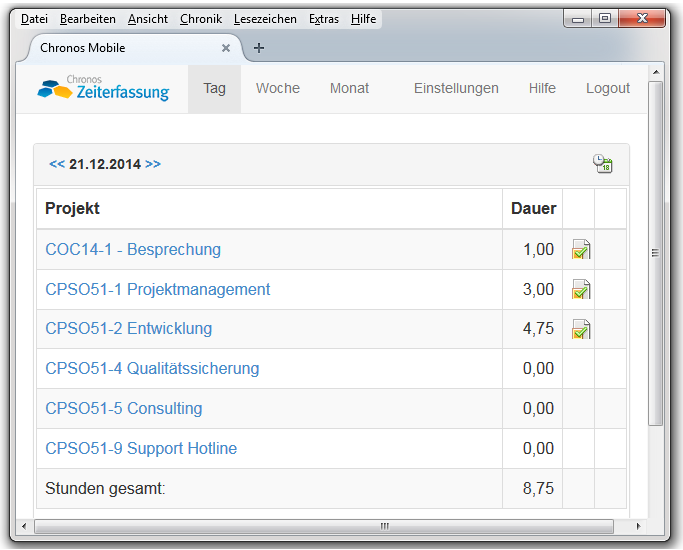
Task: Click the vertical scrollbar up arrow
Action: coord(656,72)
